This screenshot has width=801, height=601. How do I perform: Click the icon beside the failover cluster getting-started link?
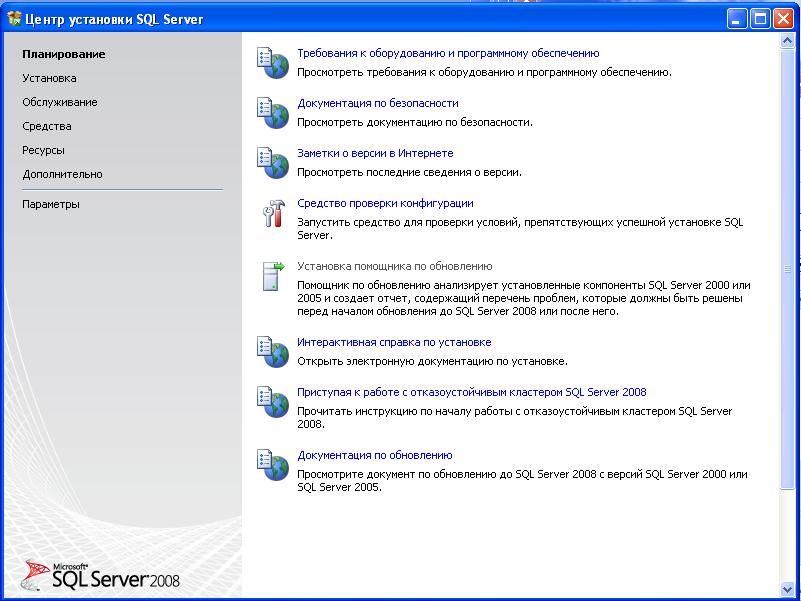click(273, 402)
